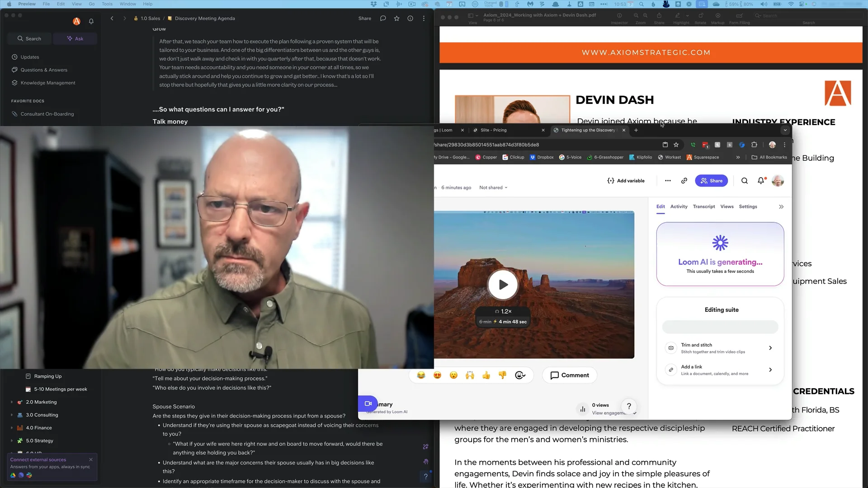Open Trim and stitch editing option
868x488 pixels.
click(720, 348)
